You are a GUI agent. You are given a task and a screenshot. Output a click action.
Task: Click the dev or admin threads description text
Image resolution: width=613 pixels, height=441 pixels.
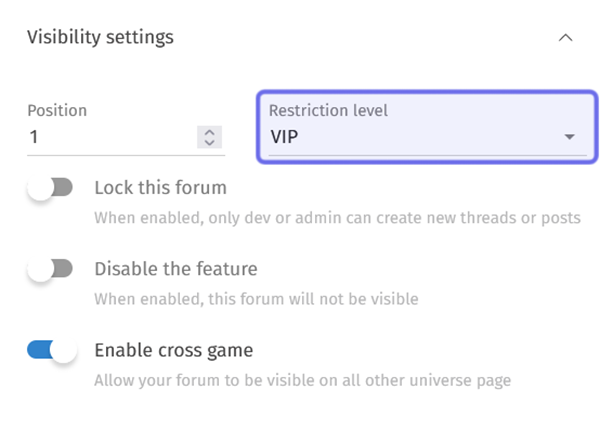click(337, 217)
